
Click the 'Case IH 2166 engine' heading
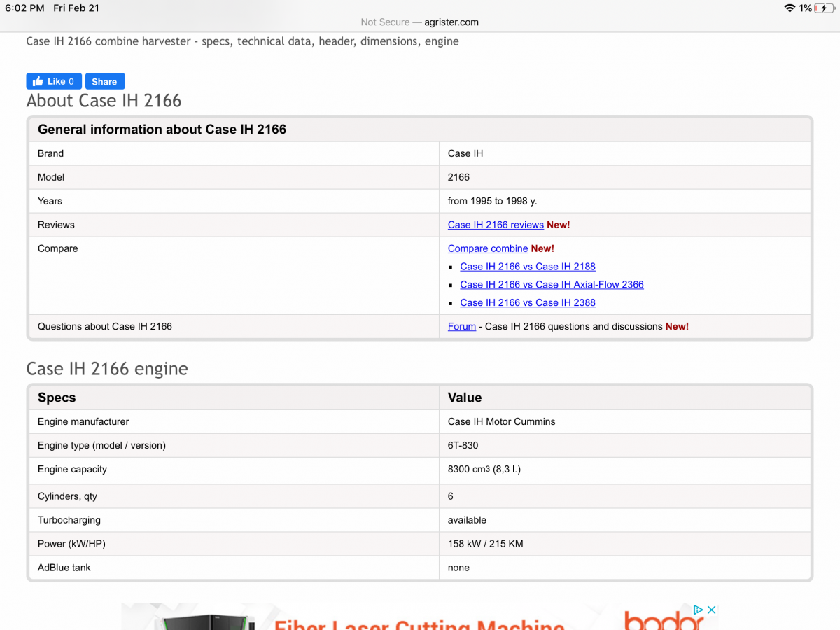107,369
